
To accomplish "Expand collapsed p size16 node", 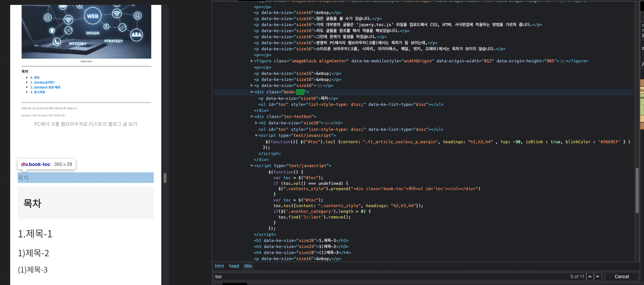I will pos(252,85).
